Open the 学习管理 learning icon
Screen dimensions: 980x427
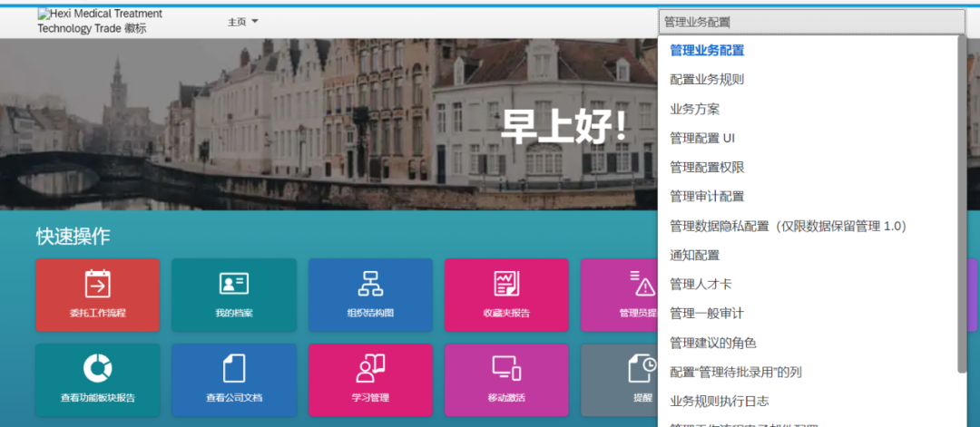pyautogui.click(x=370, y=368)
